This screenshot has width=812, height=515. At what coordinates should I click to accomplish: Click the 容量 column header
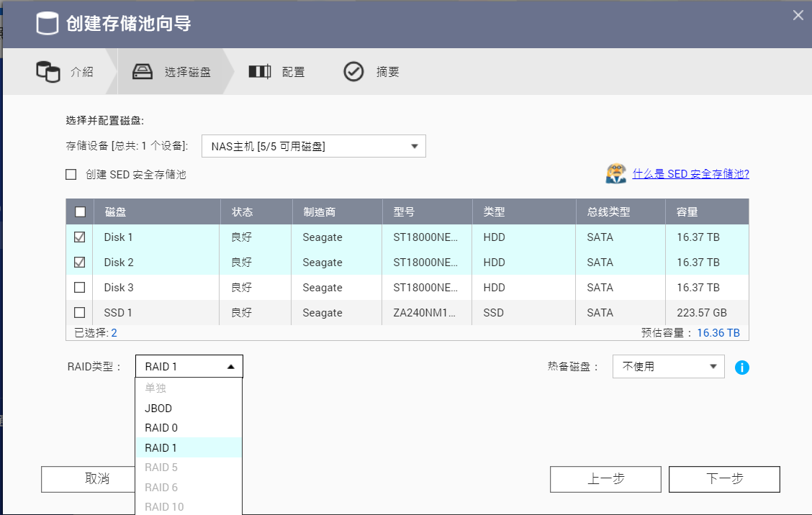click(687, 212)
